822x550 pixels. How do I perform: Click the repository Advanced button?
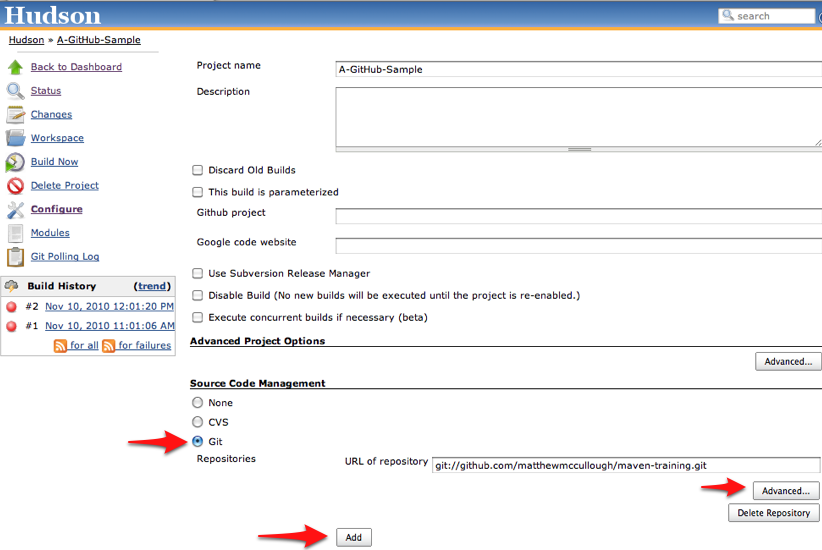pyautogui.click(x=786, y=491)
